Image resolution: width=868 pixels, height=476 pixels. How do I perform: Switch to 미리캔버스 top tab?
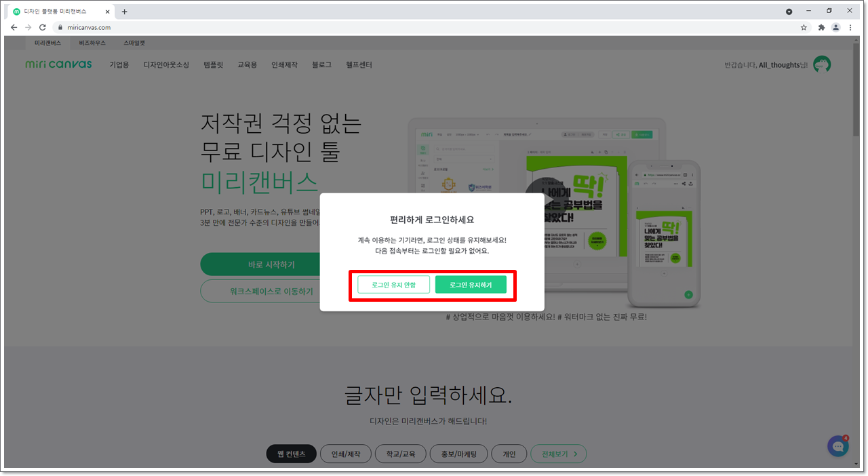pyautogui.click(x=47, y=43)
